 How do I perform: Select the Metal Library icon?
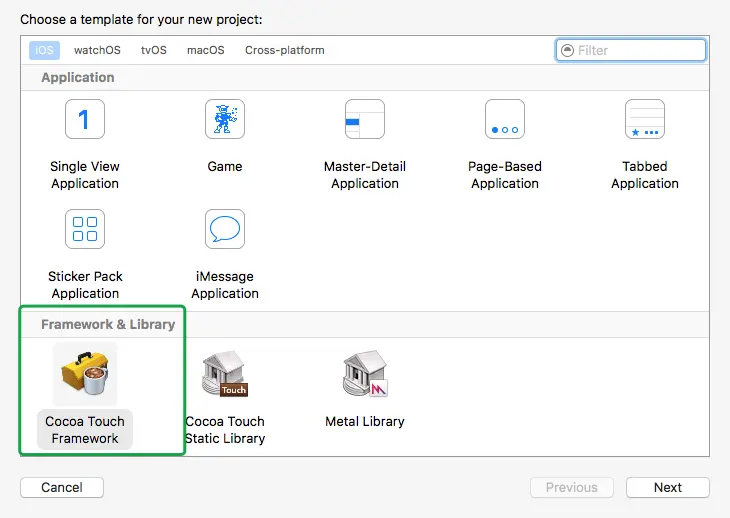365,374
